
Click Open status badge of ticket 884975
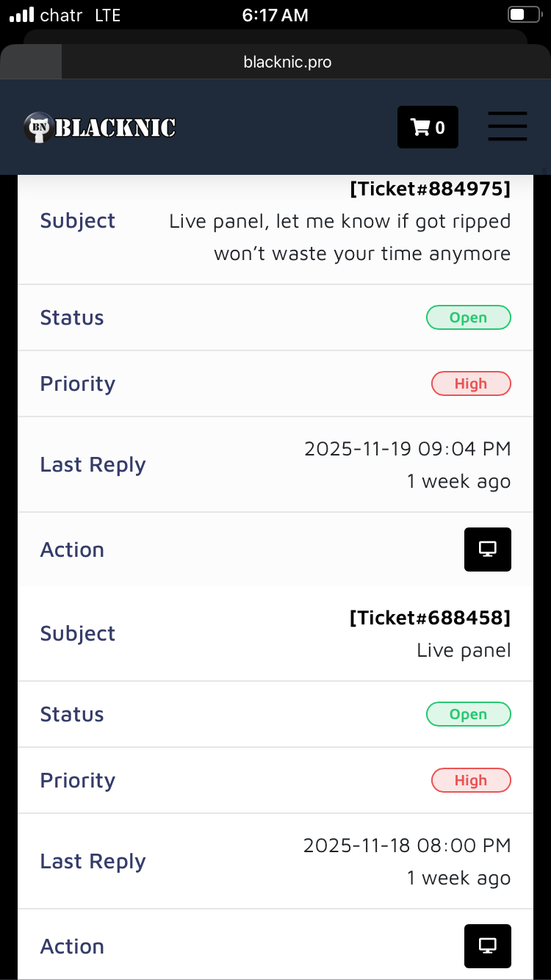point(468,317)
